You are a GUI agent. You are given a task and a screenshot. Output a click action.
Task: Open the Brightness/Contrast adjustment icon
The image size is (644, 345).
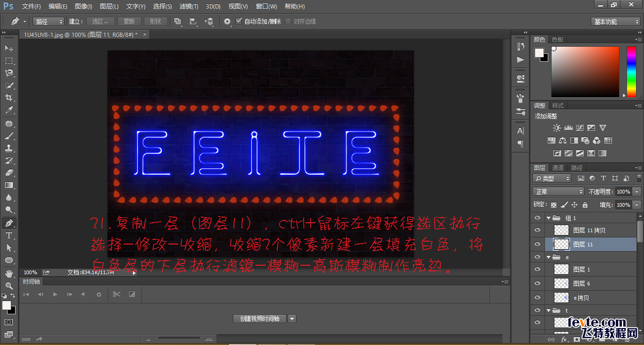[557, 127]
